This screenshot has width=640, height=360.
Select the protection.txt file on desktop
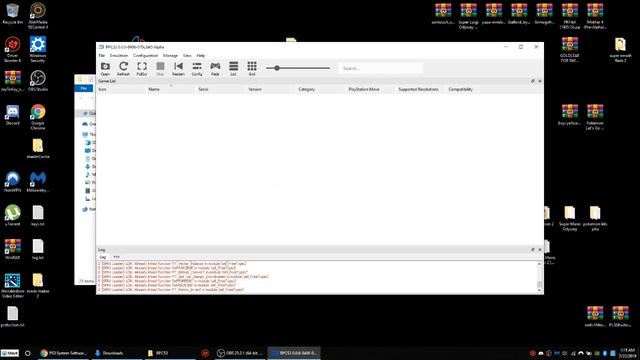tap(12, 317)
